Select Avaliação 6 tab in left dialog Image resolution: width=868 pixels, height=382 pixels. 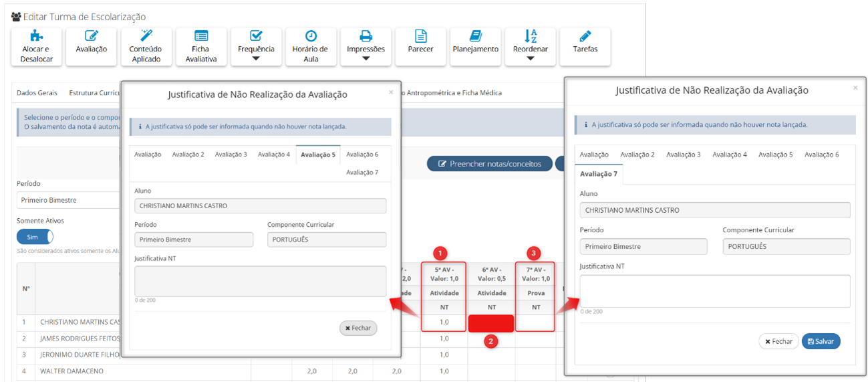[x=362, y=155]
